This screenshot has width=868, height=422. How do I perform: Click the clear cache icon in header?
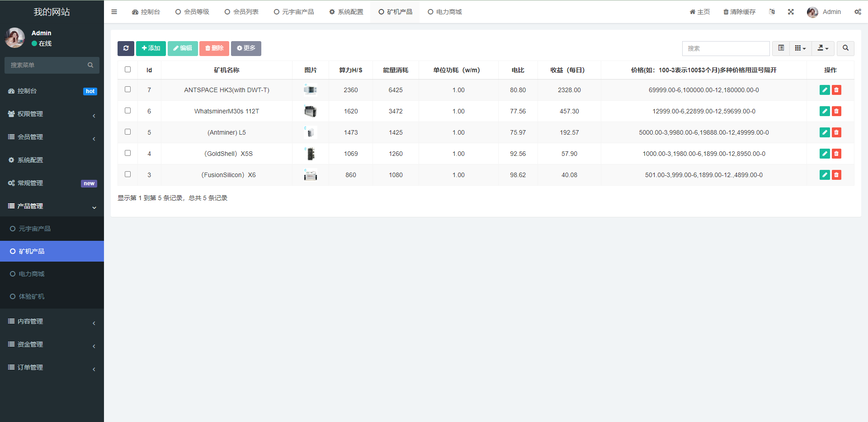[x=739, y=12]
